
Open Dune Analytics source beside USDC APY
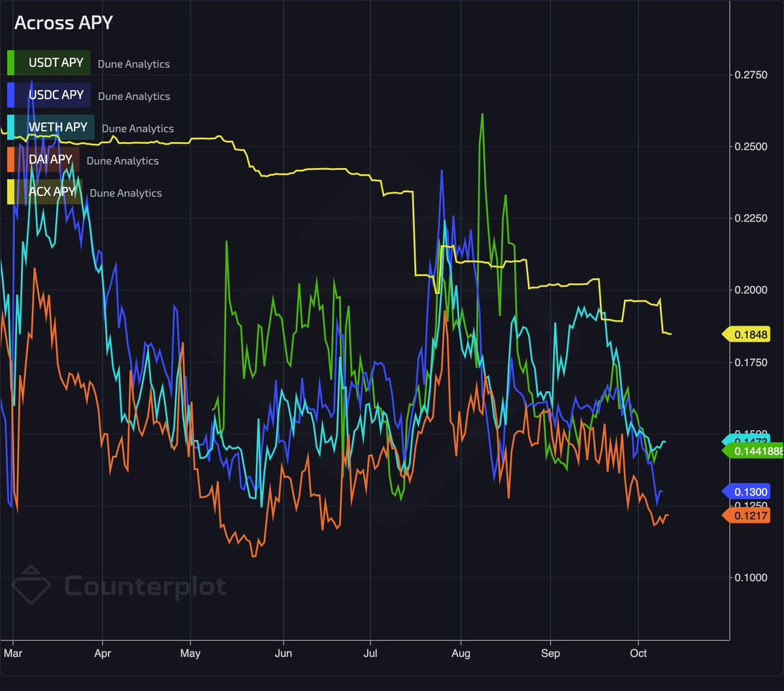134,96
